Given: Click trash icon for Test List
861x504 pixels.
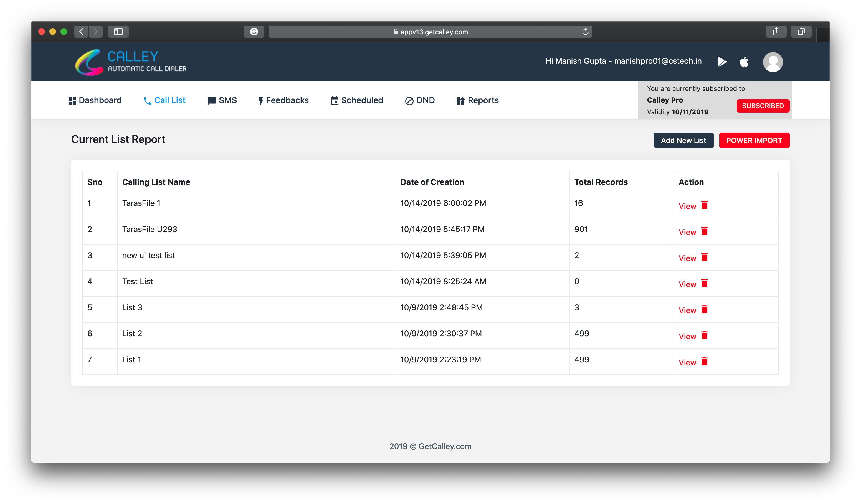Looking at the screenshot, I should tap(704, 283).
